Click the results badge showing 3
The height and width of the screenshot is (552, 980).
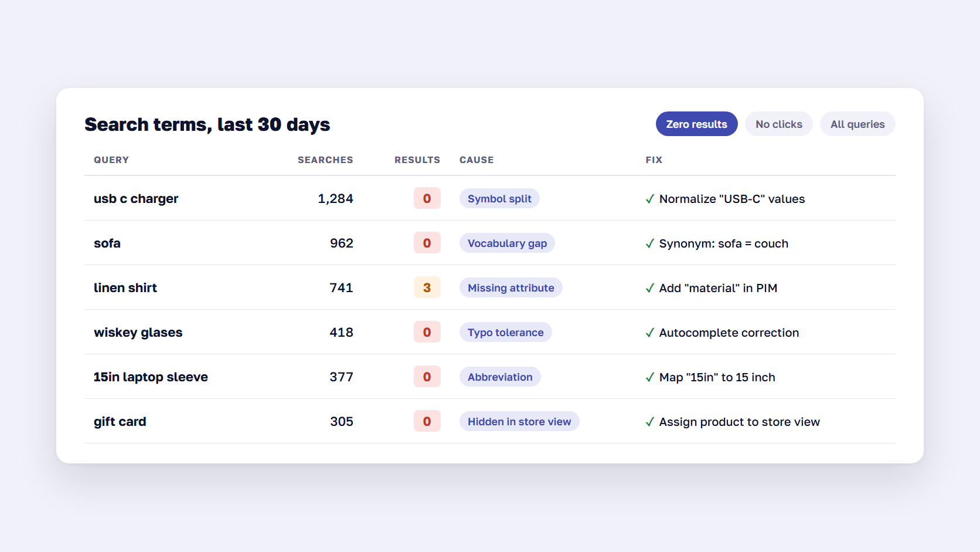[427, 287]
